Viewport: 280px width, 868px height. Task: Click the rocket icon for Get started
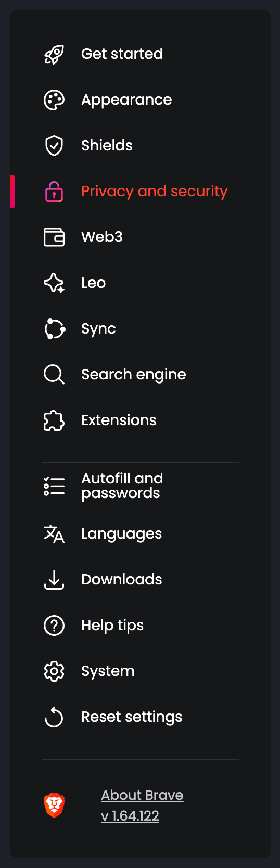click(x=54, y=54)
